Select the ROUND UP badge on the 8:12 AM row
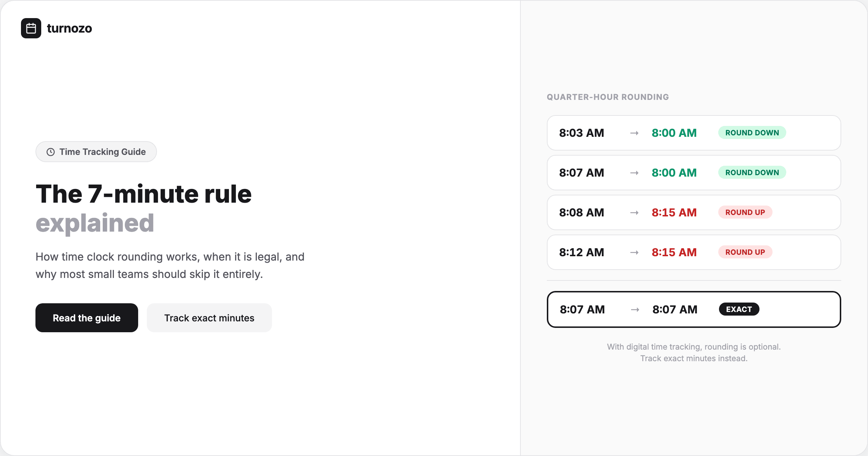This screenshot has width=868, height=456. pos(745,252)
